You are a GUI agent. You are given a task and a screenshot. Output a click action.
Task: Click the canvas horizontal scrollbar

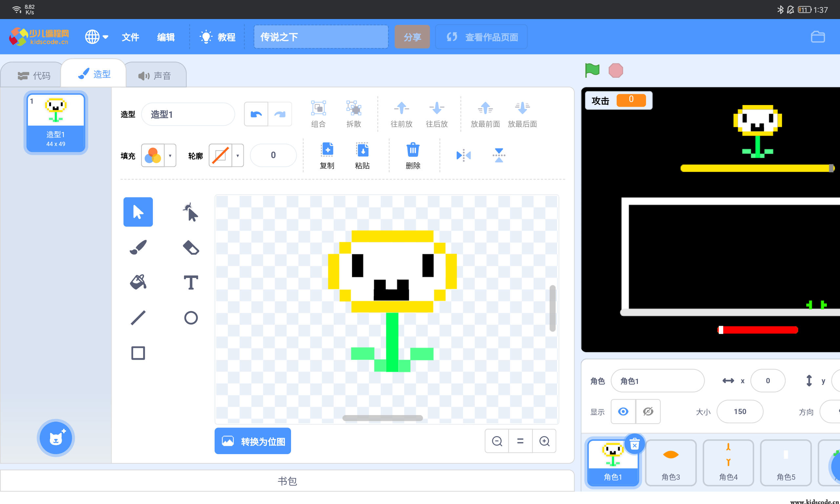(383, 418)
